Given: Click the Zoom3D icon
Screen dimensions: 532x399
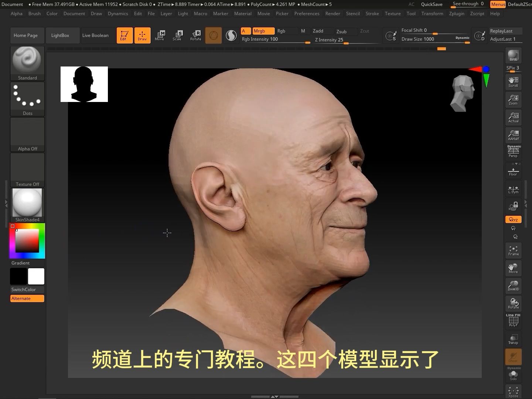Looking at the screenshot, I should point(513,286).
